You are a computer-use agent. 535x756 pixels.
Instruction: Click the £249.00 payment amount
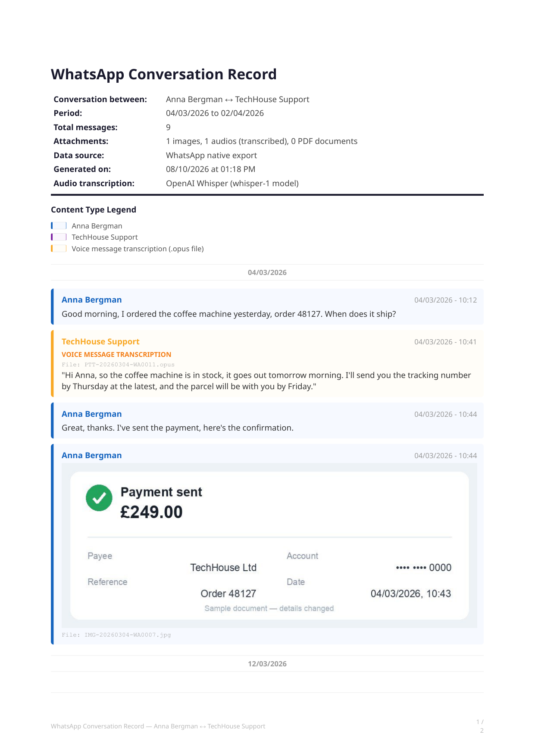151,512
